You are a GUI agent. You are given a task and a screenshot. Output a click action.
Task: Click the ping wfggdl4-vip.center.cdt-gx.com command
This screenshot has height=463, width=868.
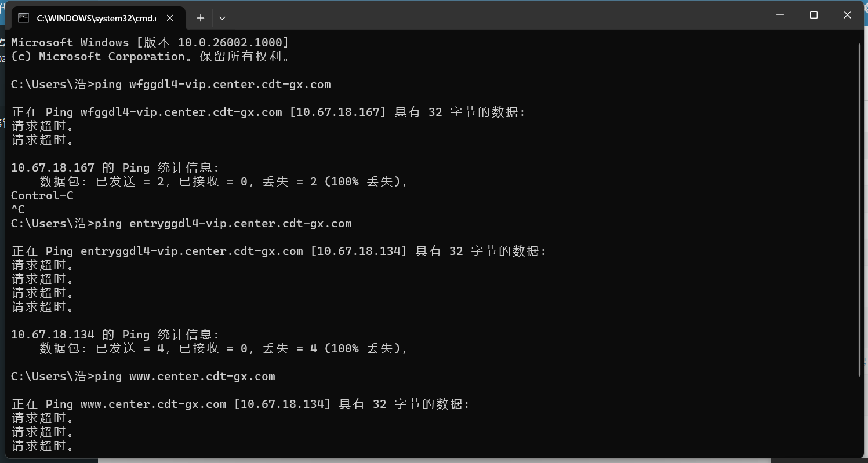pyautogui.click(x=212, y=84)
